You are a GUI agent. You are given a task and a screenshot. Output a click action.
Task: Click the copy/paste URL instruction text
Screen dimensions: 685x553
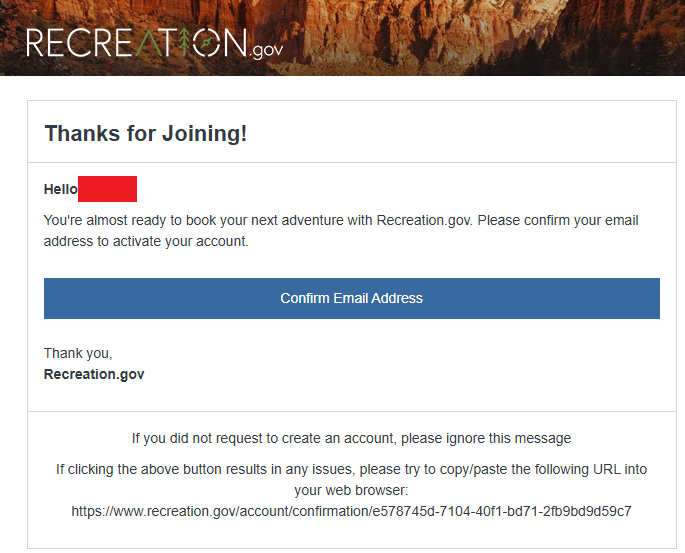coord(351,480)
